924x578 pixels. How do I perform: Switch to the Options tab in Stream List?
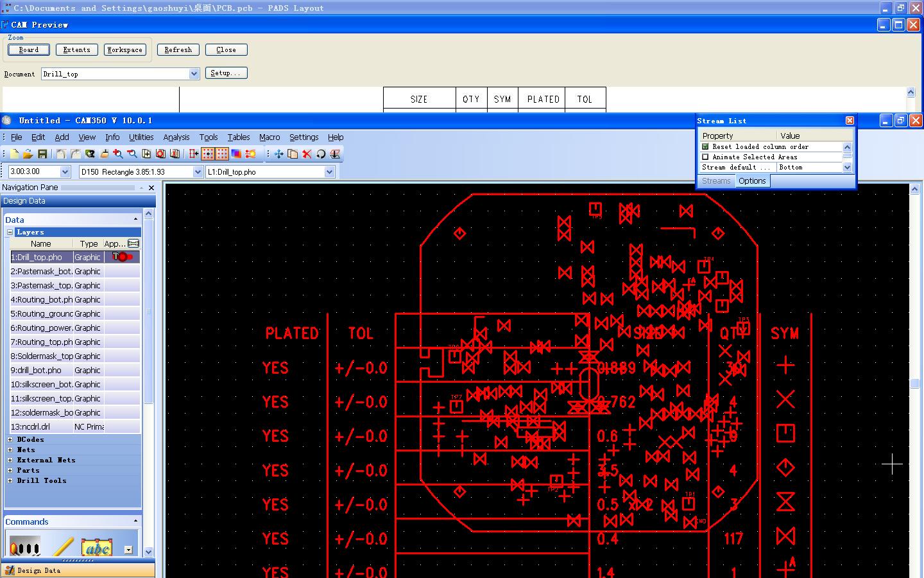click(752, 181)
